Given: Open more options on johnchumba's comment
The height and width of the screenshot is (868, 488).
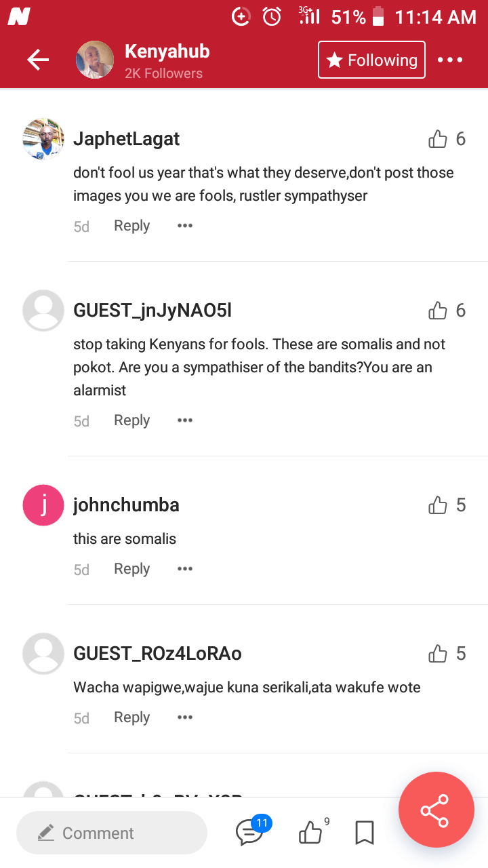Looking at the screenshot, I should pyautogui.click(x=185, y=569).
